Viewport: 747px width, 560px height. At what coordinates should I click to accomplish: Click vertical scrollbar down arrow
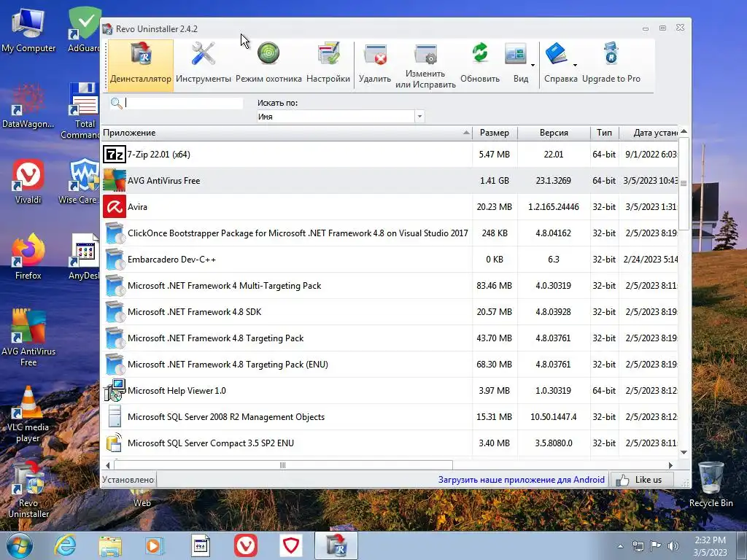pyautogui.click(x=684, y=452)
